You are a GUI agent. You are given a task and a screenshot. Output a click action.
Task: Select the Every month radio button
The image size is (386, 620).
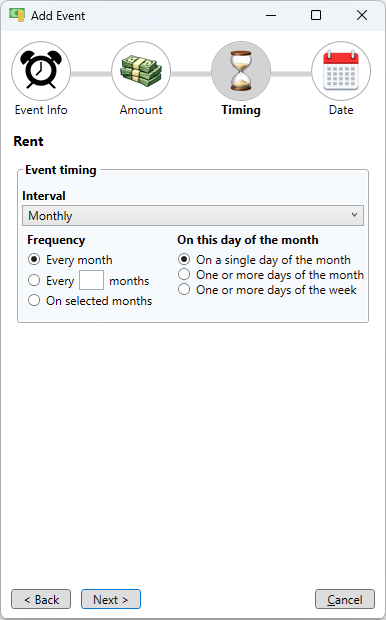tap(34, 260)
